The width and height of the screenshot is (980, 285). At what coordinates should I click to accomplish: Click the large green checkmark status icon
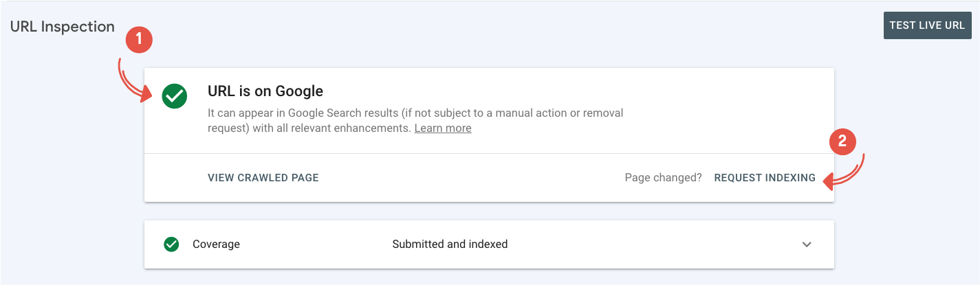tap(175, 97)
